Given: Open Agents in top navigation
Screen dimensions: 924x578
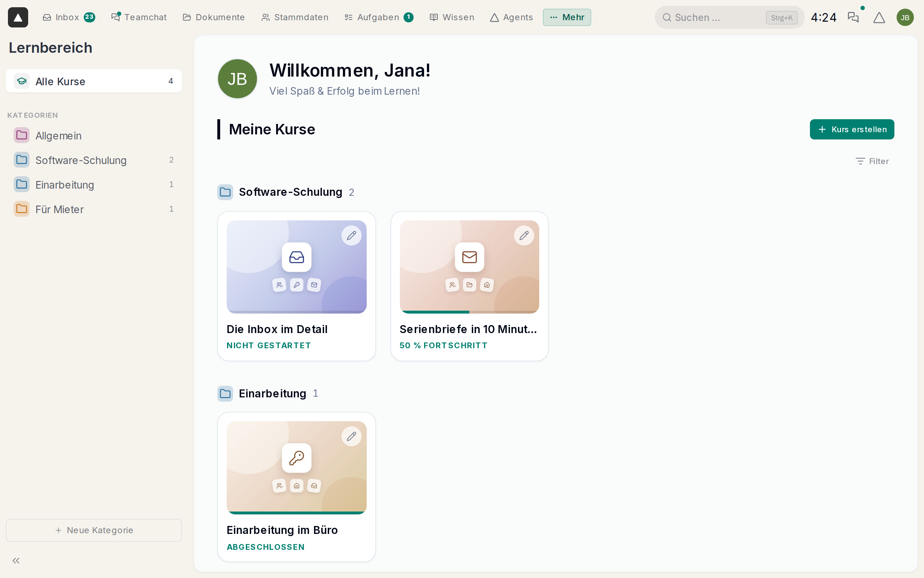Looking at the screenshot, I should click(x=511, y=17).
